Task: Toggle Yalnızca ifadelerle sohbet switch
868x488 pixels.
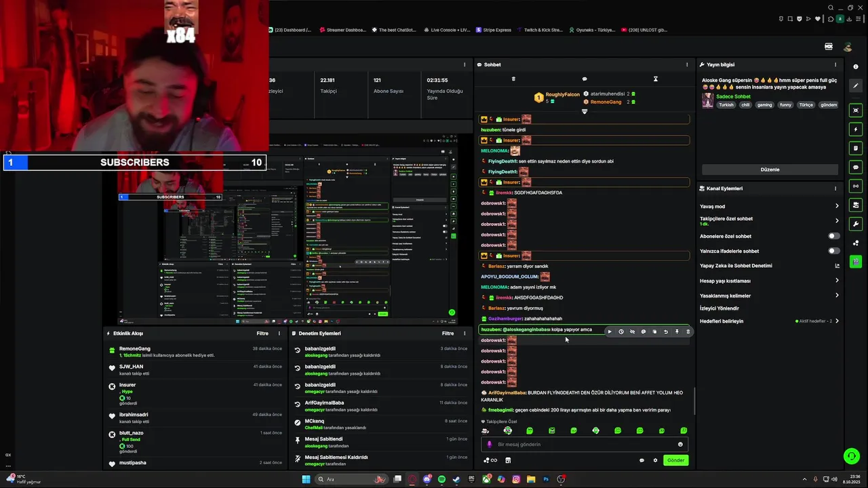Action: (833, 251)
